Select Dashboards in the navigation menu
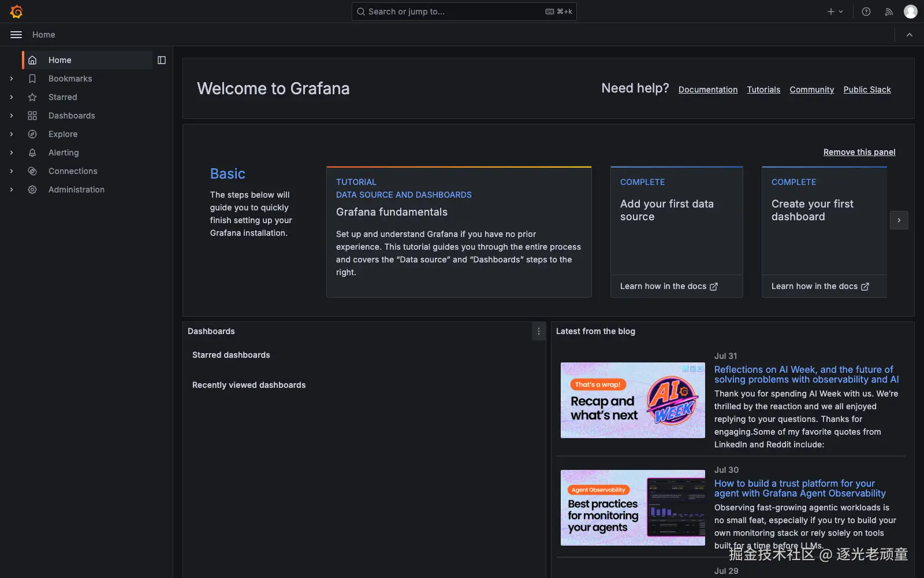 tap(72, 116)
